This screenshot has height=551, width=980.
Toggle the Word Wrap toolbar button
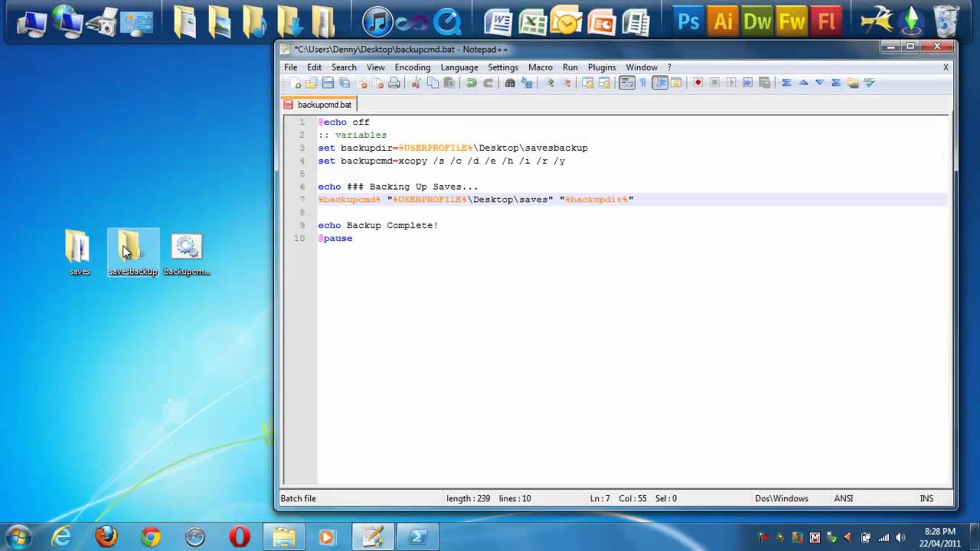point(627,83)
